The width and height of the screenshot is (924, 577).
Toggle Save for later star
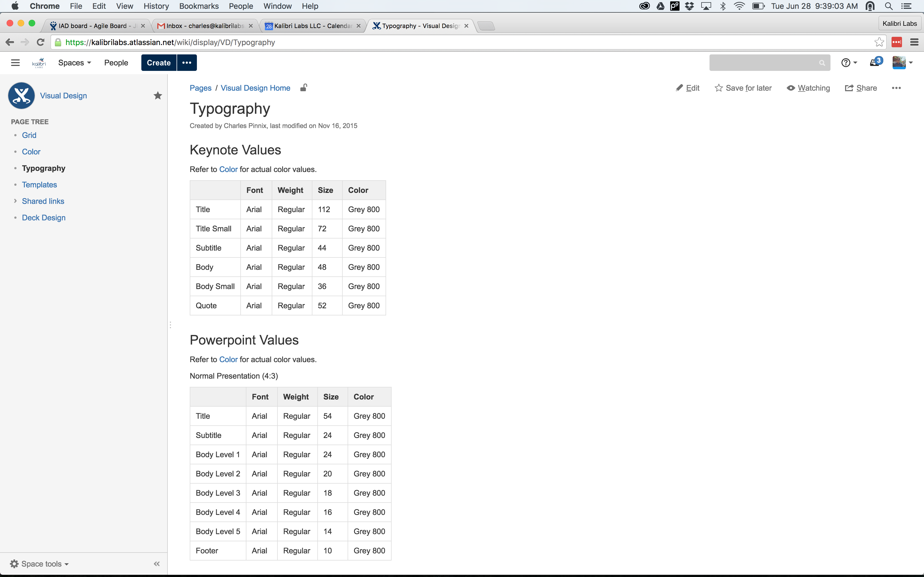743,88
